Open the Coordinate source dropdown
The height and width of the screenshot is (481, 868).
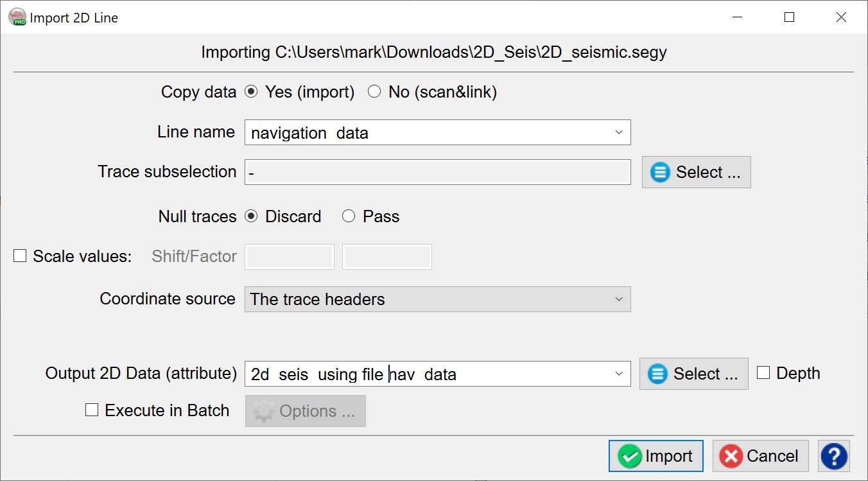618,299
